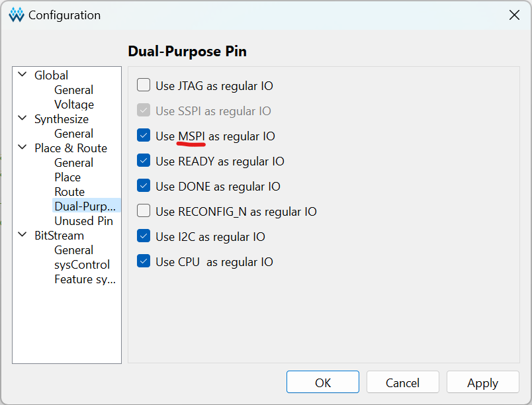The height and width of the screenshot is (405, 532).
Task: Enable Use RECONFIG_N as regular IO
Action: tap(144, 211)
